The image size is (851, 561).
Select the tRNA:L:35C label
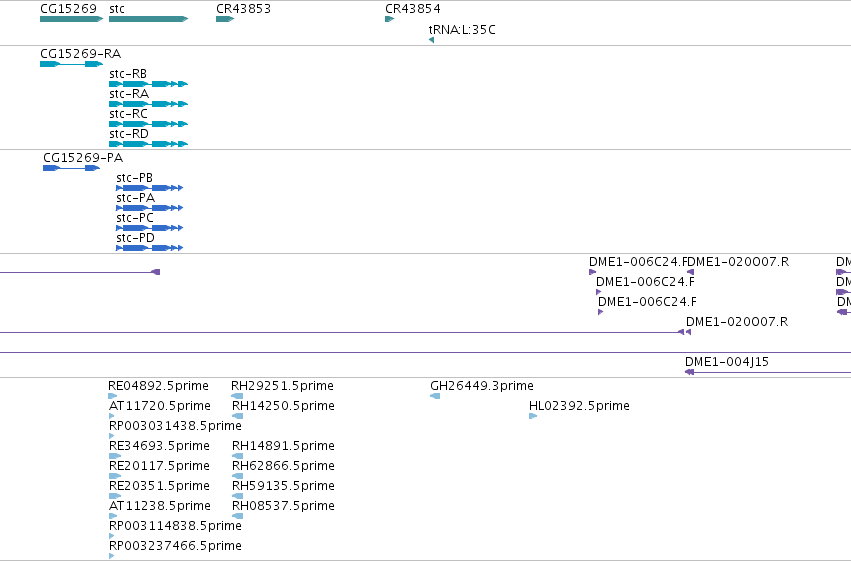point(462,29)
